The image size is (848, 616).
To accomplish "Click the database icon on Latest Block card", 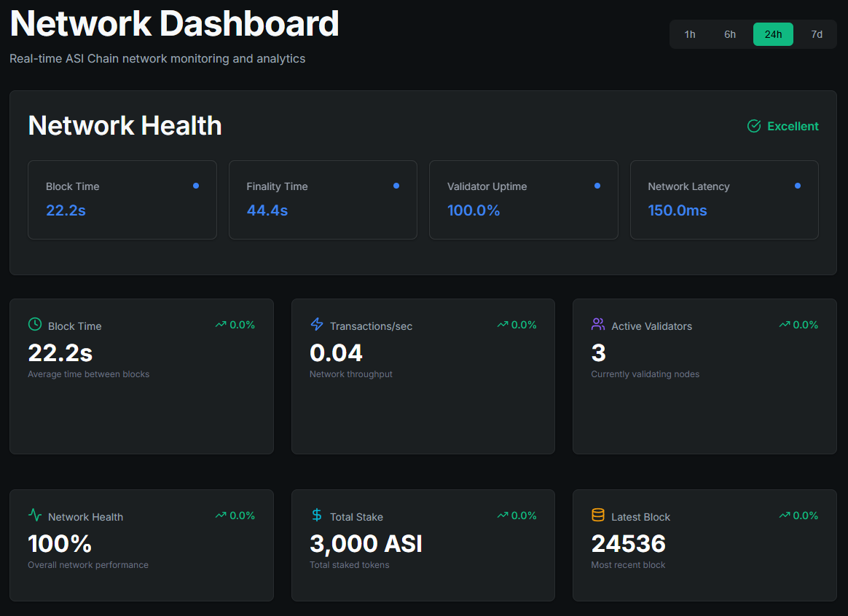I will [597, 516].
